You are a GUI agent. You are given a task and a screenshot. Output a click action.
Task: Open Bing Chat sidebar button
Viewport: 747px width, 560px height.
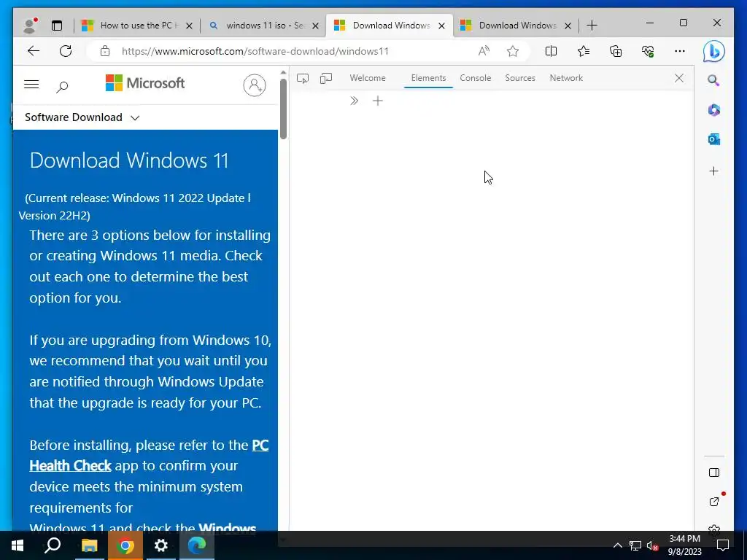[713, 52]
